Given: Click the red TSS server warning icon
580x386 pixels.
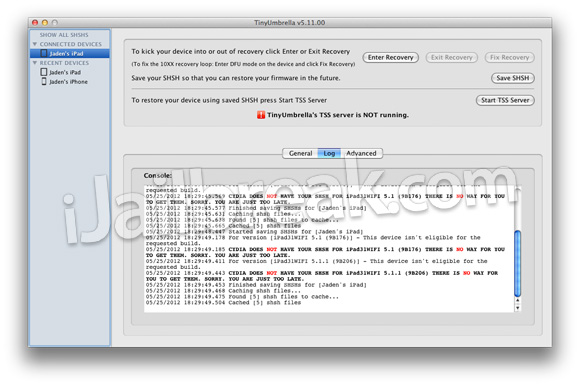Looking at the screenshot, I should pyautogui.click(x=261, y=115).
